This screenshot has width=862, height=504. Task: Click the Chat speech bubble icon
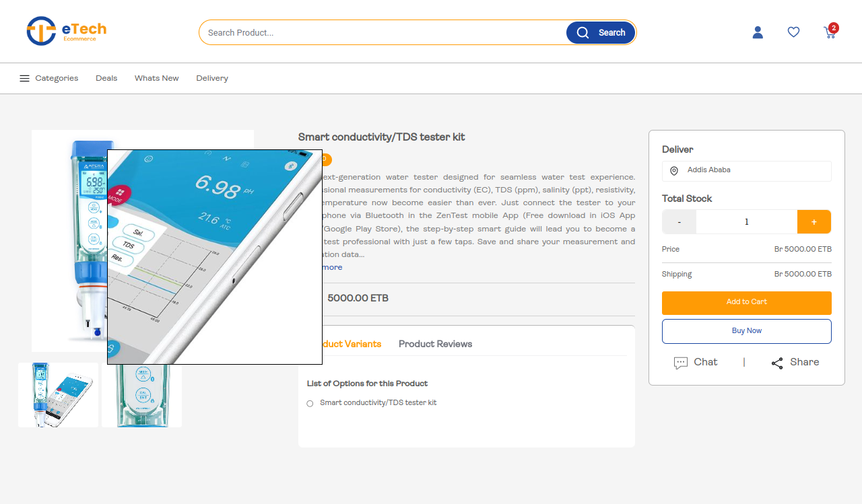pos(681,363)
